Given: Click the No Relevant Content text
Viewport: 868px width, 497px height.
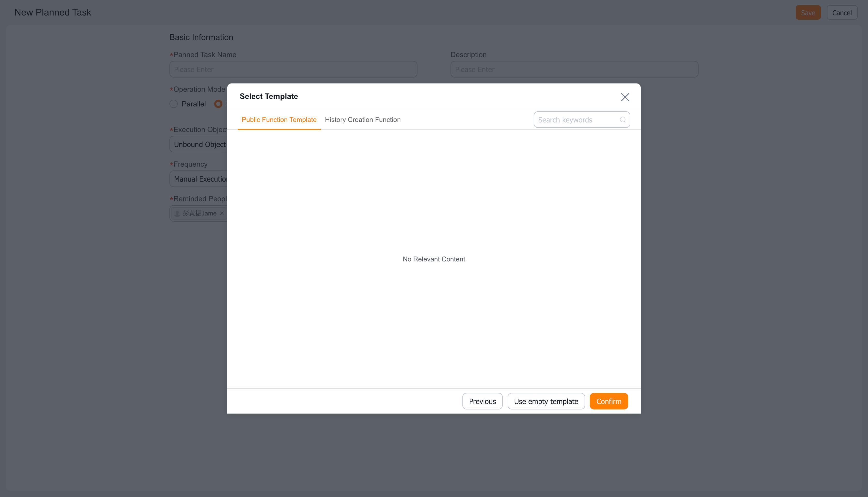Looking at the screenshot, I should [x=434, y=259].
